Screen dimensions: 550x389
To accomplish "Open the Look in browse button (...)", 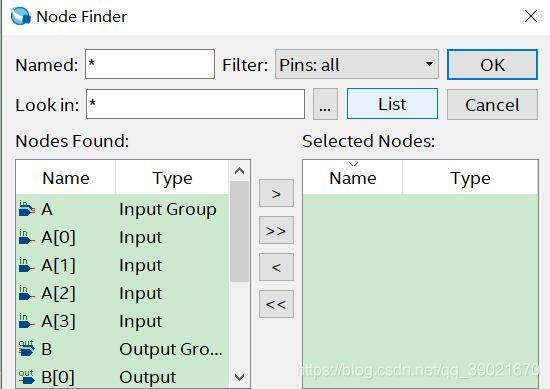I will [325, 104].
